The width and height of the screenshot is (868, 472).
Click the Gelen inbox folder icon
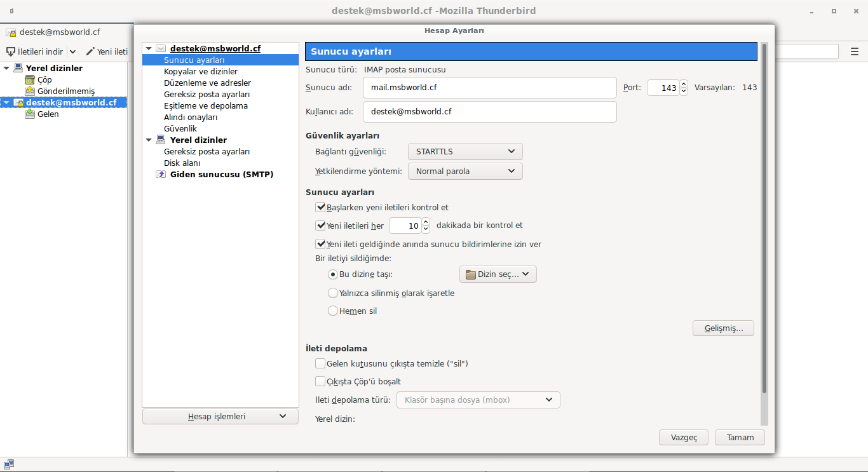click(30, 114)
